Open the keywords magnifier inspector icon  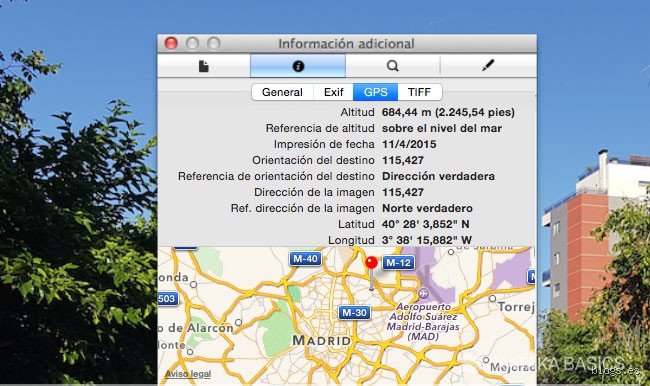click(x=393, y=66)
